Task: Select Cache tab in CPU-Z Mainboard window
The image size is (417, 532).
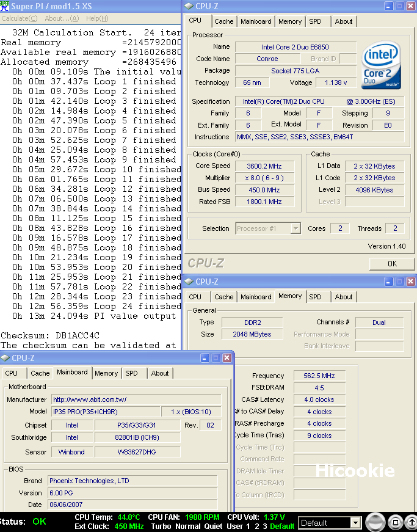Action: point(40,373)
